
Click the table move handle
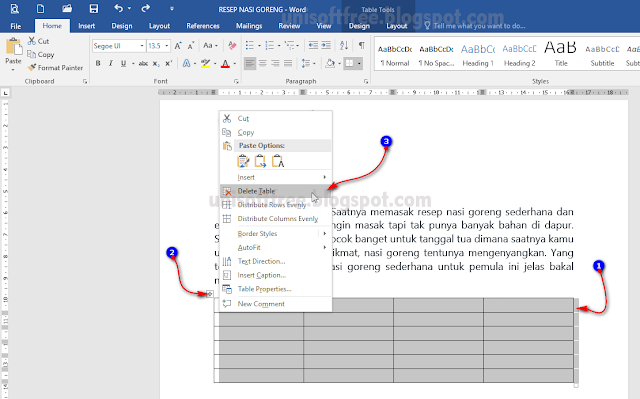pos(209,294)
